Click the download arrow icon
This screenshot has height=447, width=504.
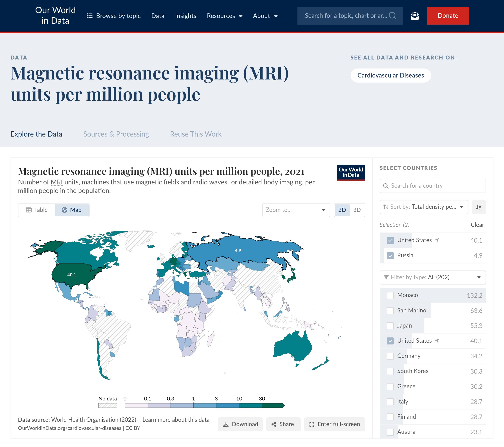click(x=226, y=424)
